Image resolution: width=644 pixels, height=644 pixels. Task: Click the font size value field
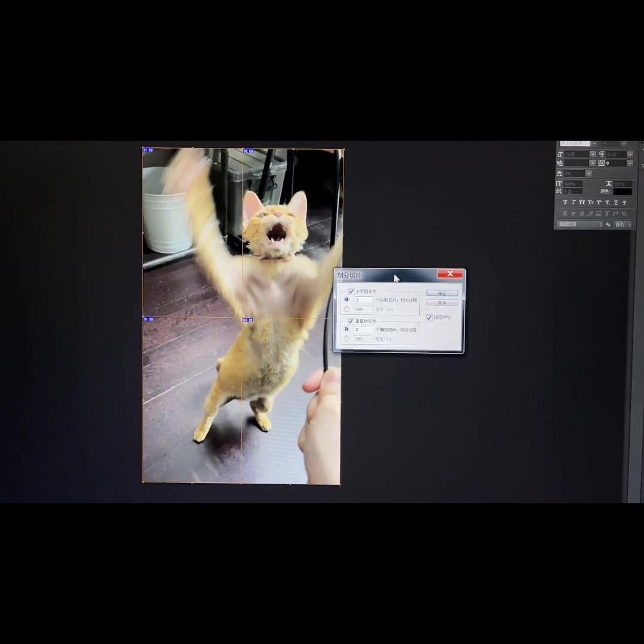click(577, 154)
